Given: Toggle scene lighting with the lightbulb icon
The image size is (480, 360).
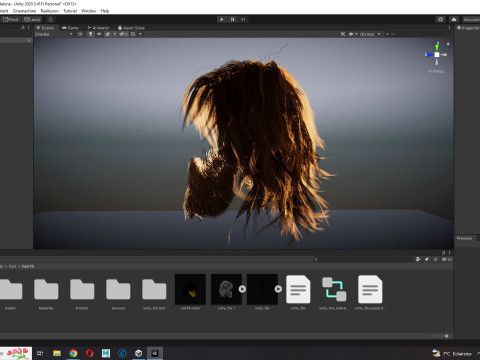Looking at the screenshot, I should point(90,34).
